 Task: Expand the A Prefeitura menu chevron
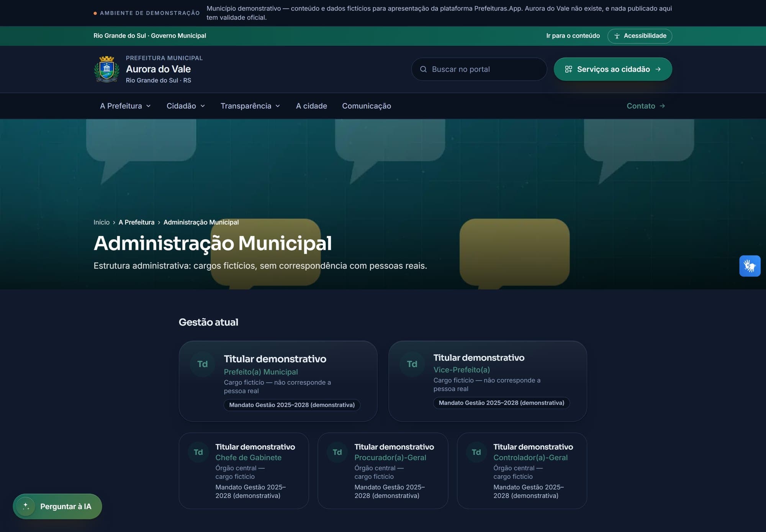click(148, 106)
